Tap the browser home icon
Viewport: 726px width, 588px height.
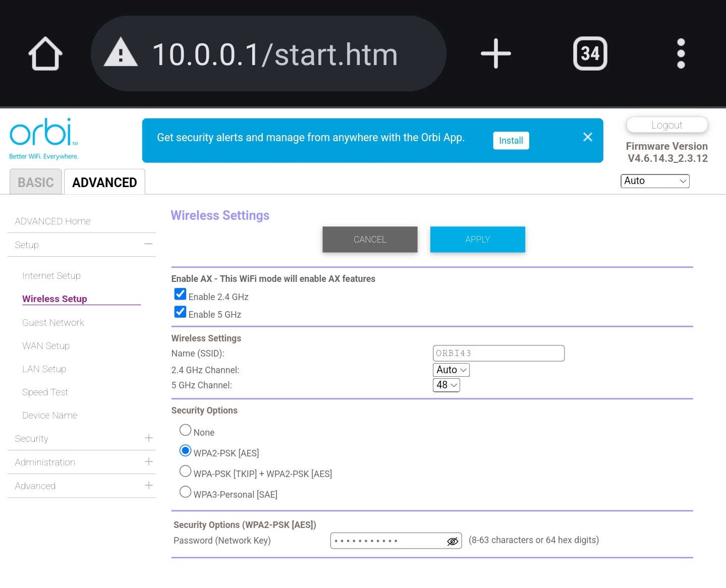click(x=45, y=53)
